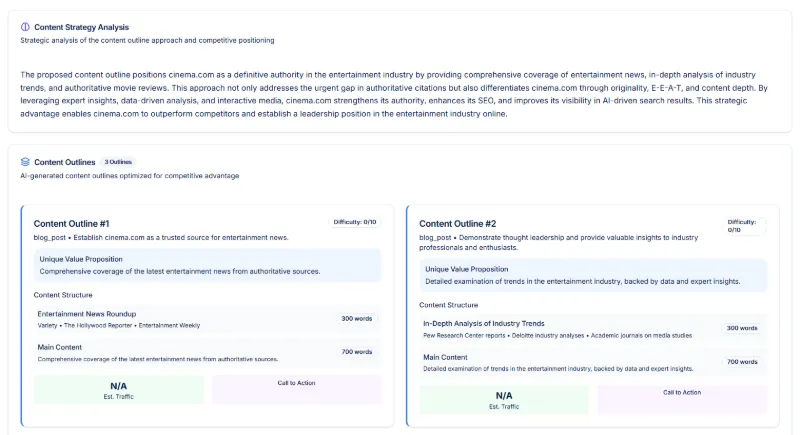Click the Content Outlines layers icon
This screenshot has width=800, height=435.
pos(25,161)
